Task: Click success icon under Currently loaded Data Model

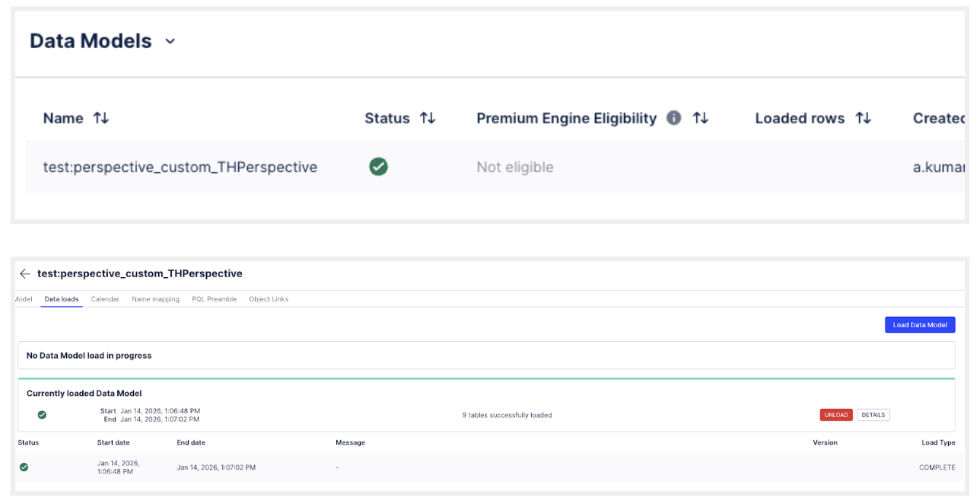Action: coord(42,415)
